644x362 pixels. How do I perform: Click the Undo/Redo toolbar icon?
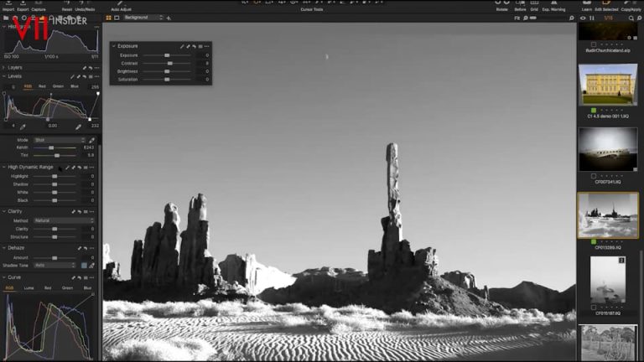tap(85, 3)
